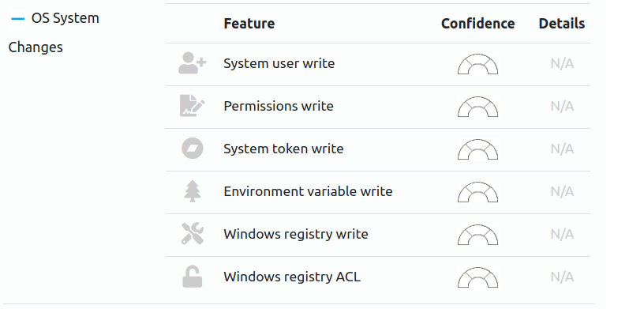Click Environment variable write confidence gauge
Image resolution: width=644 pixels, height=309 pixels.
(x=477, y=192)
